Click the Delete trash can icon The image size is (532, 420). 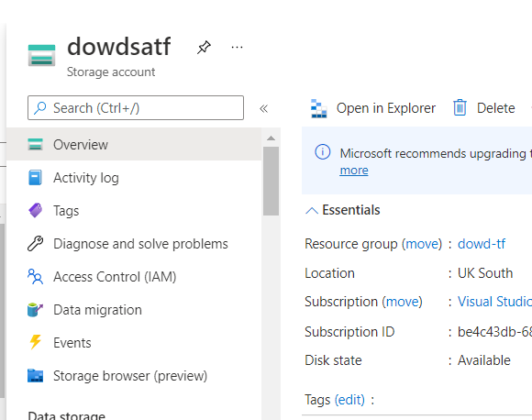(460, 108)
